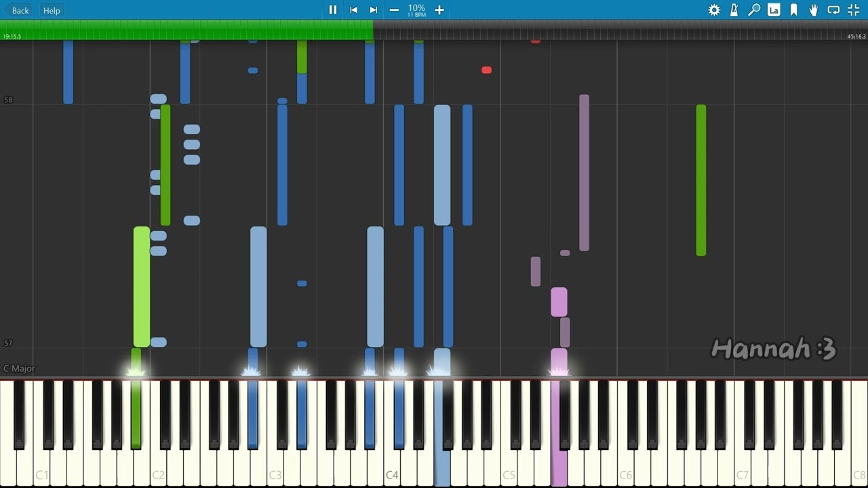Play the C7 piano key
This screenshot has height=488, width=868.
tap(743, 468)
